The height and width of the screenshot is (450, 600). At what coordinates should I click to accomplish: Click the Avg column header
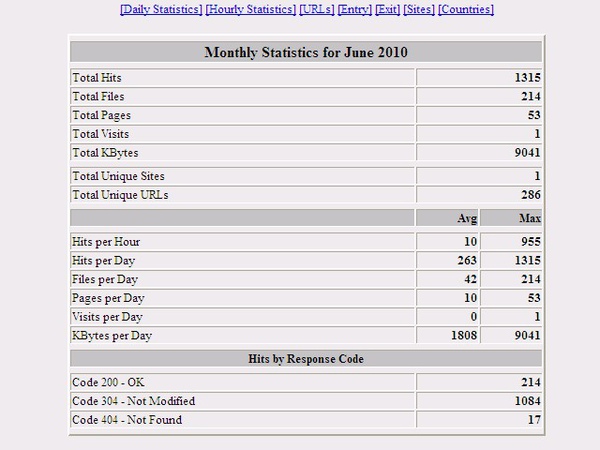tap(467, 218)
